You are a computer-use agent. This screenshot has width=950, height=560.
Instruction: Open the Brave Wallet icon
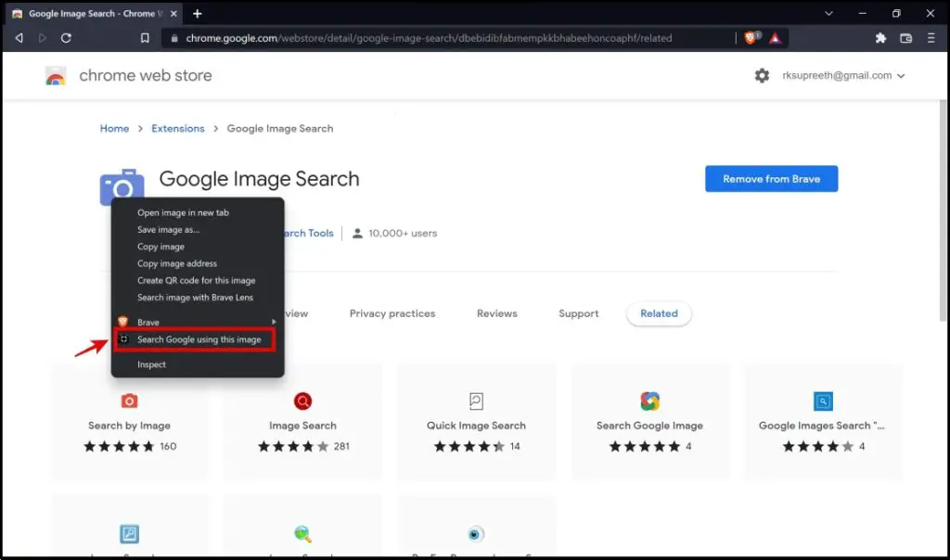[905, 38]
